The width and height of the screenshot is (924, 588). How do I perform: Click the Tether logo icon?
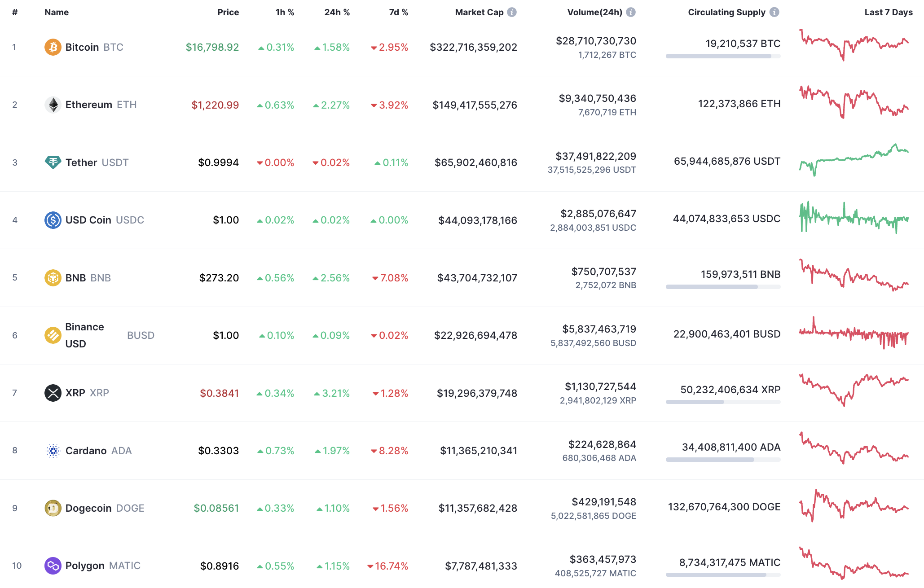click(x=53, y=162)
